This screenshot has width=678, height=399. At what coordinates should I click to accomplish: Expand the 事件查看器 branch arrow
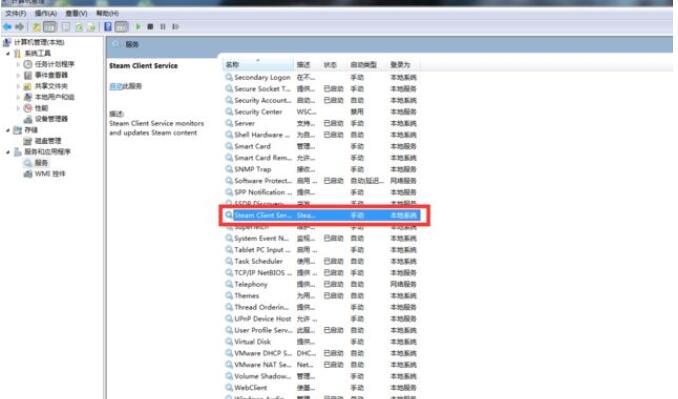(19, 76)
